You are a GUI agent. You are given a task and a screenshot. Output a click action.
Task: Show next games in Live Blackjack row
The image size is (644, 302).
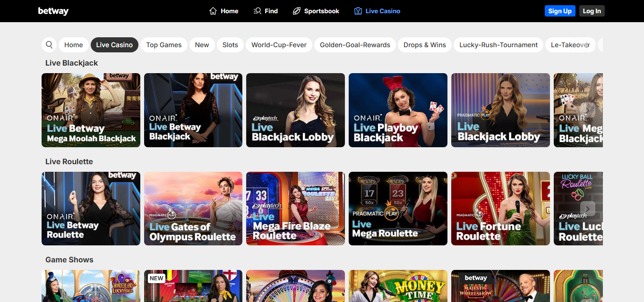[587, 110]
